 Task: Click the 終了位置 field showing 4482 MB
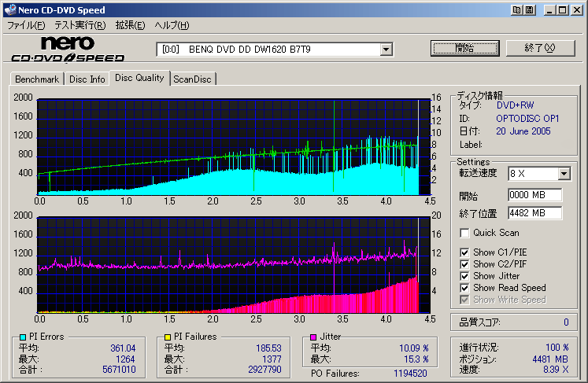click(535, 213)
